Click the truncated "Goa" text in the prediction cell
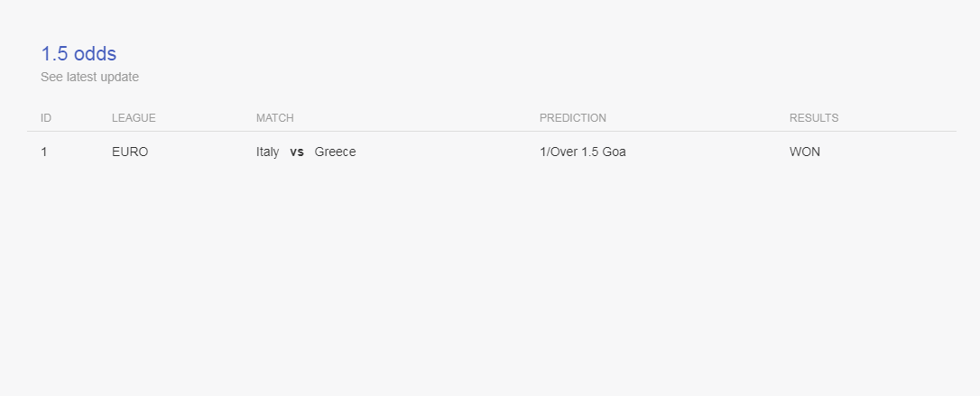 [615, 152]
